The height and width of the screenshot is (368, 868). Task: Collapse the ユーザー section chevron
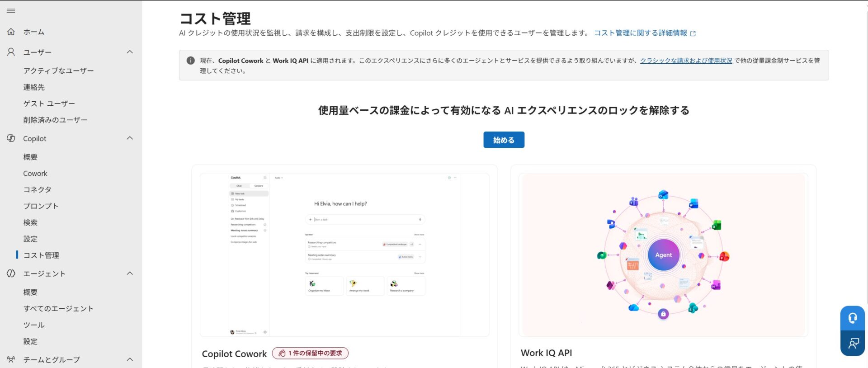click(130, 52)
